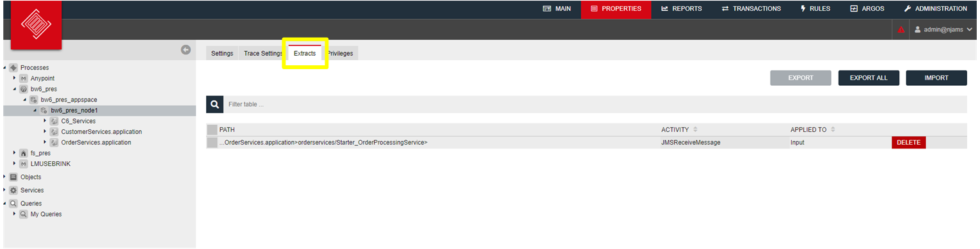This screenshot has height=249, width=980.
Task: Open the ARGOS menu
Action: click(867, 9)
